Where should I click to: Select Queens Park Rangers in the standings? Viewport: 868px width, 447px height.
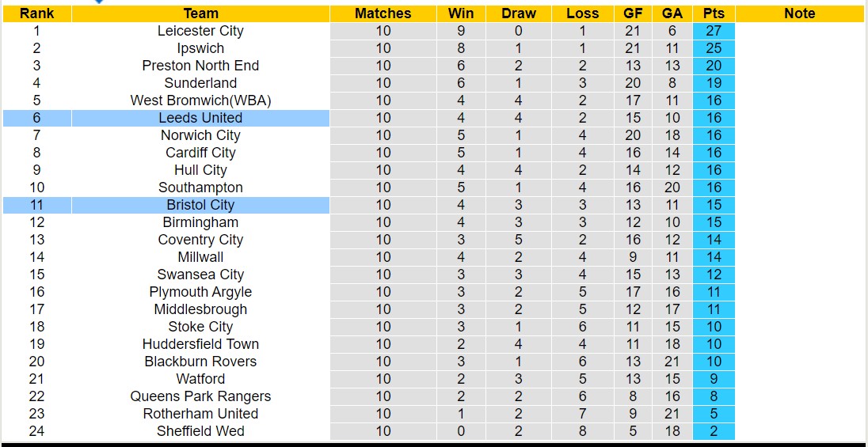[200, 396]
